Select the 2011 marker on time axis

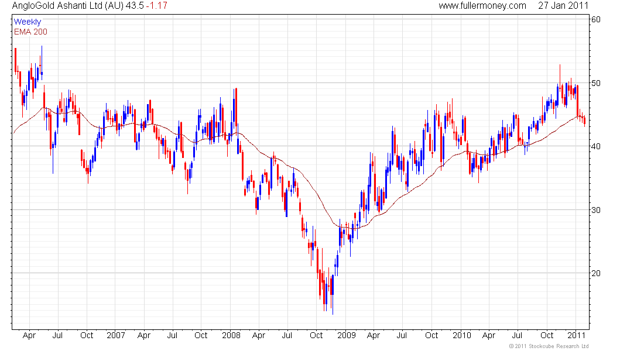coord(577,336)
